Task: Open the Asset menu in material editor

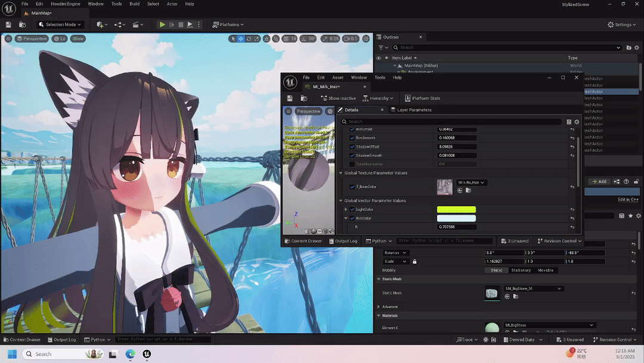Action: 338,77
